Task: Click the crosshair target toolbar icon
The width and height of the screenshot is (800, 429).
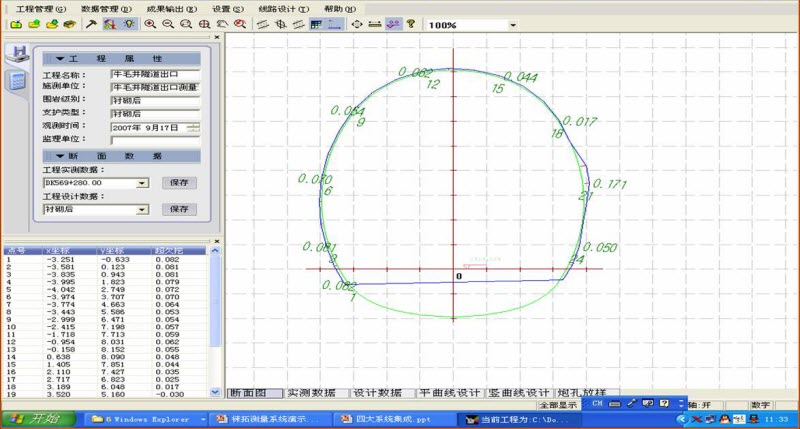Action: click(x=357, y=23)
